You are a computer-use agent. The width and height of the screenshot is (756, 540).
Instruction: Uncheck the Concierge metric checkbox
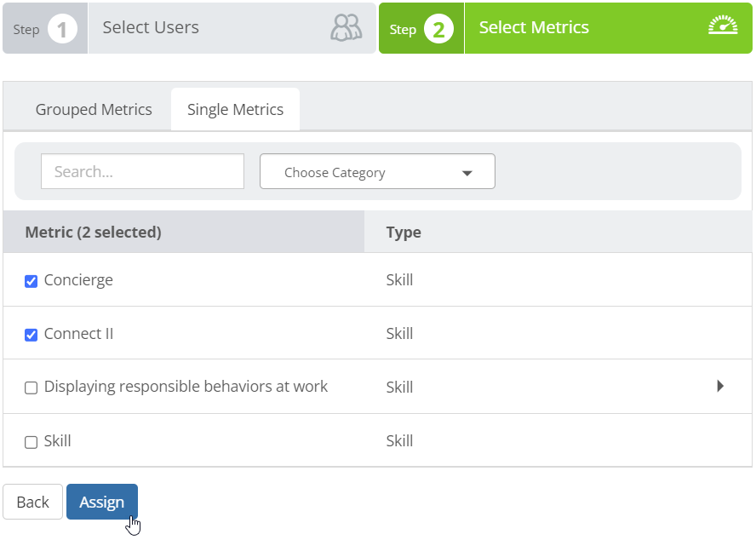point(31,281)
